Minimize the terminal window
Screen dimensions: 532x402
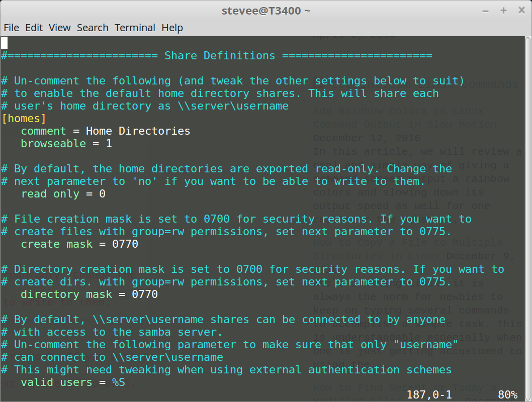[x=485, y=11]
